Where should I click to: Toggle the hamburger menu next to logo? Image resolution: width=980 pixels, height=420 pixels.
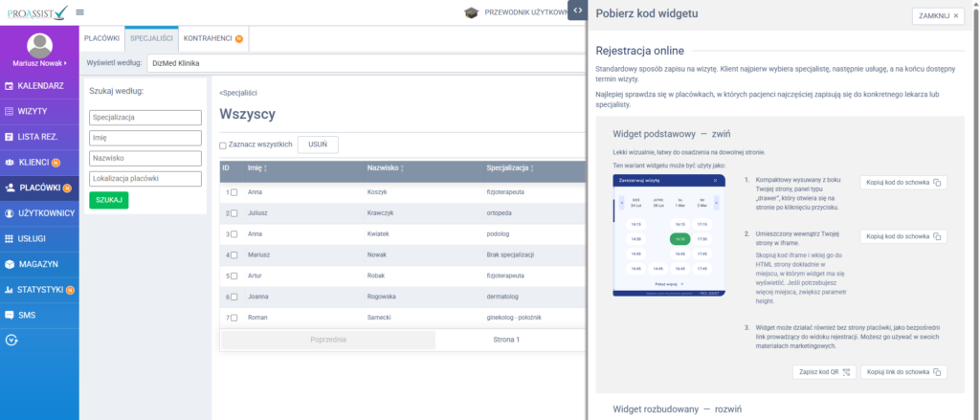coord(79,12)
